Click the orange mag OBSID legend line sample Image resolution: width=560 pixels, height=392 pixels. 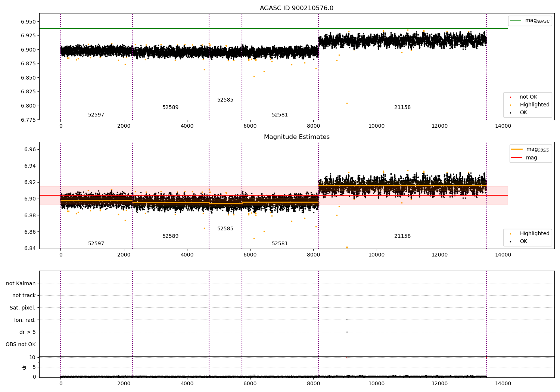tap(517, 149)
